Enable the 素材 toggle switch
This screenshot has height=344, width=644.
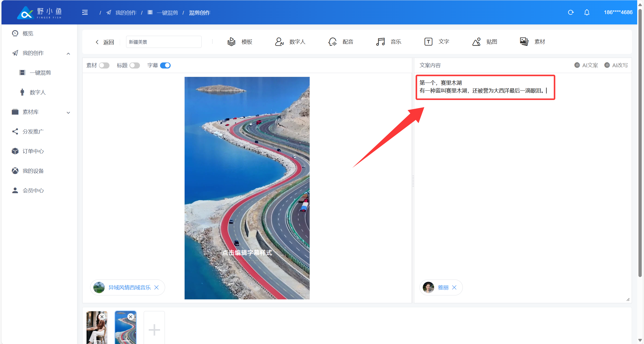[x=104, y=65]
